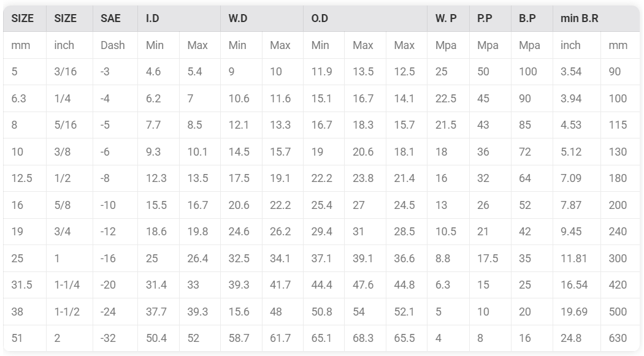
Task: Select the 58.7 W.D min cell
Action: [x=241, y=338]
